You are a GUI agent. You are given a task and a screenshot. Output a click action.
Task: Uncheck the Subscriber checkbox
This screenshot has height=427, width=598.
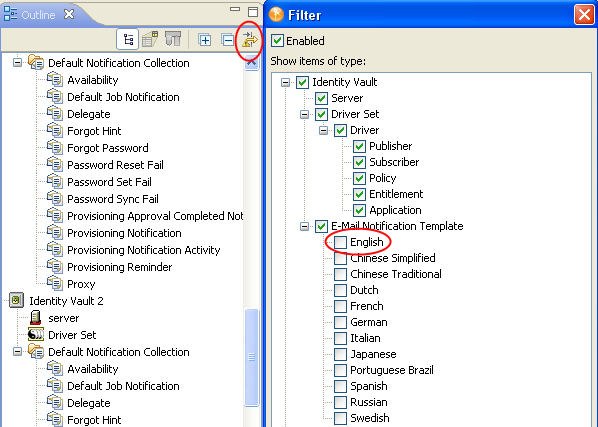click(359, 162)
